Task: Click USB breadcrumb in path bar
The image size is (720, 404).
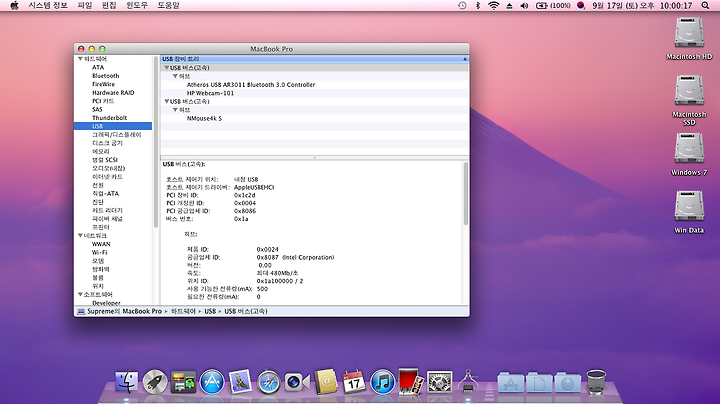Action: (x=210, y=311)
